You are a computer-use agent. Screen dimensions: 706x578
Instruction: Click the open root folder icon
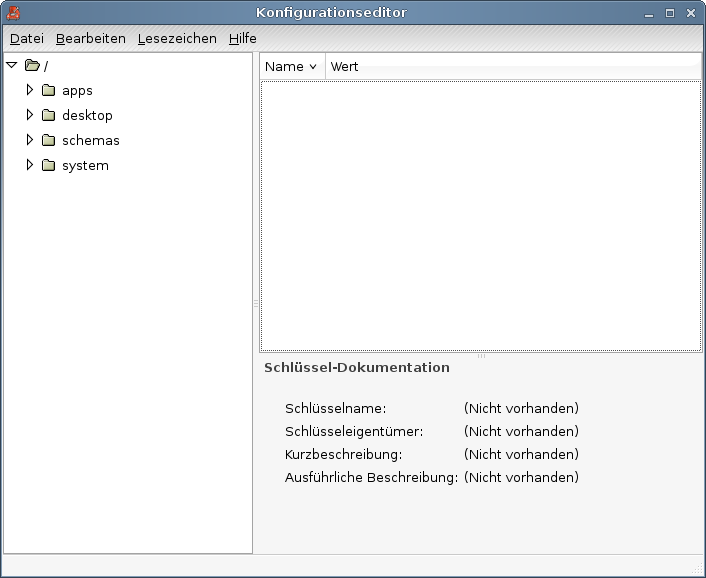[x=32, y=66]
